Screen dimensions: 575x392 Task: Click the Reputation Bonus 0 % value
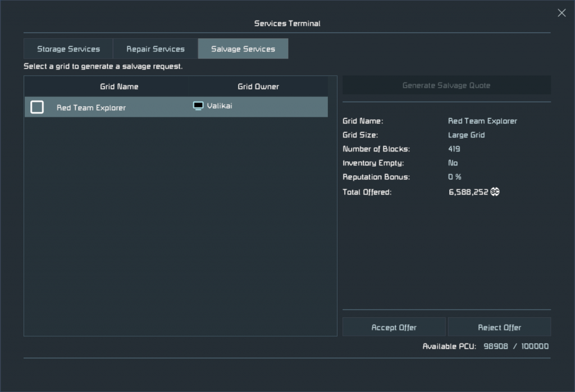[x=454, y=177]
